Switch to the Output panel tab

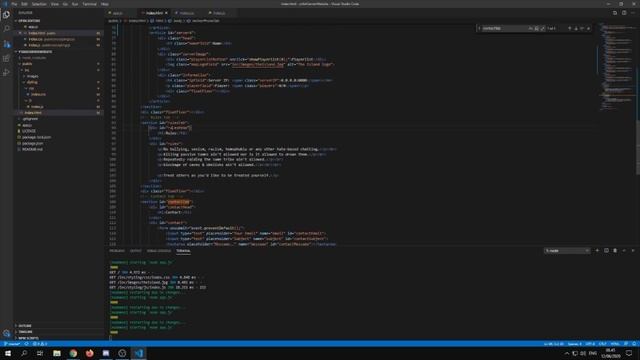(136, 251)
